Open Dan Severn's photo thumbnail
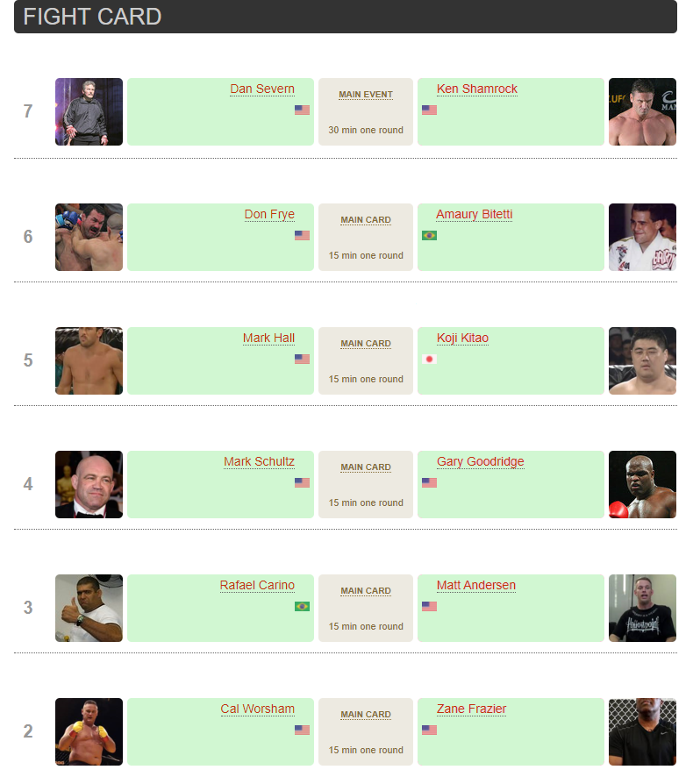This screenshot has width=693, height=784. coord(89,111)
